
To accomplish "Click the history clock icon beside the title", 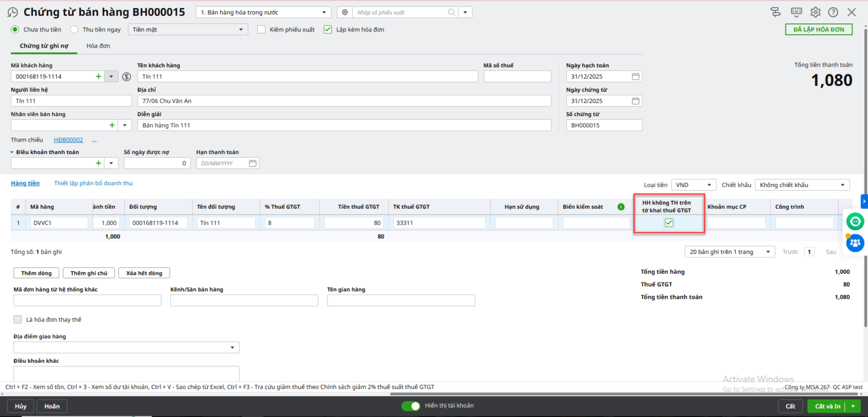I will pos(12,12).
